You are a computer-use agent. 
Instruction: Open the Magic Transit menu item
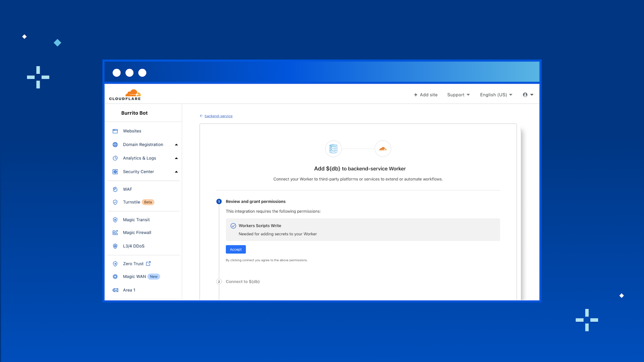(x=136, y=220)
